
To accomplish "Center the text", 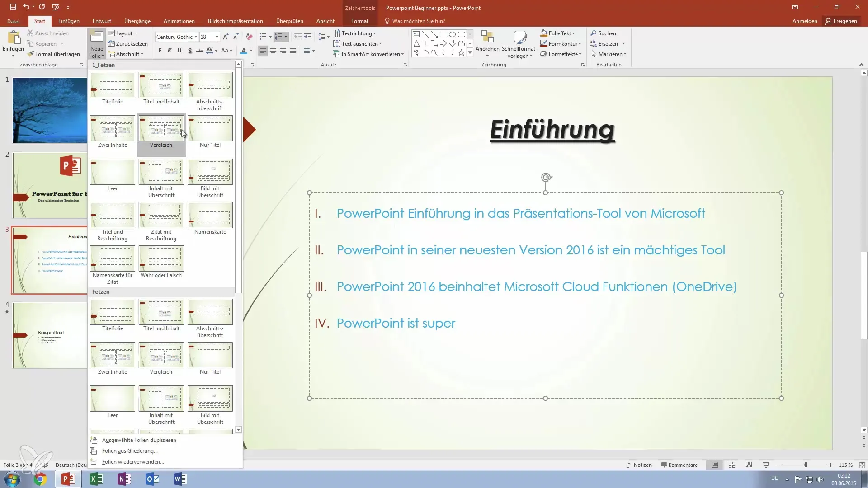I will (x=273, y=51).
